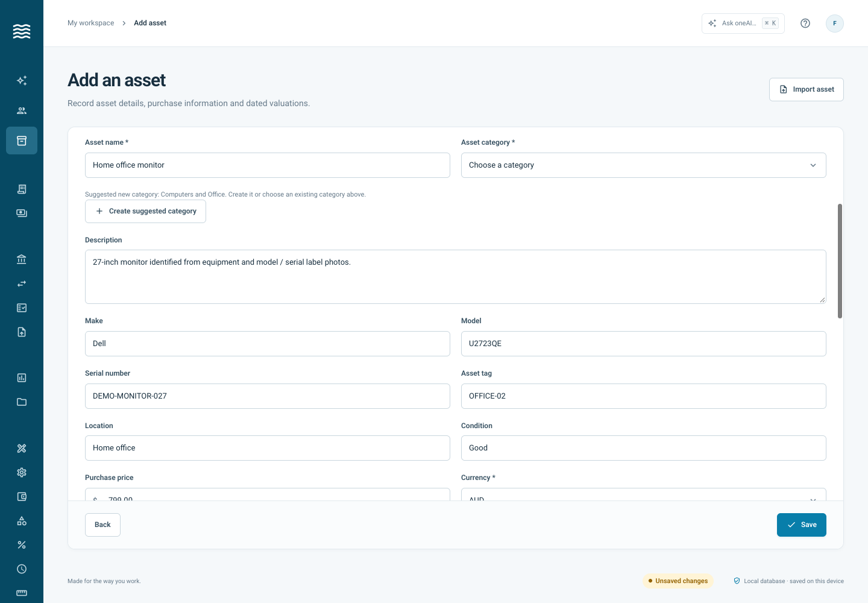Click the form's vertical scrollbar thumb
The image size is (868, 603).
840,261
